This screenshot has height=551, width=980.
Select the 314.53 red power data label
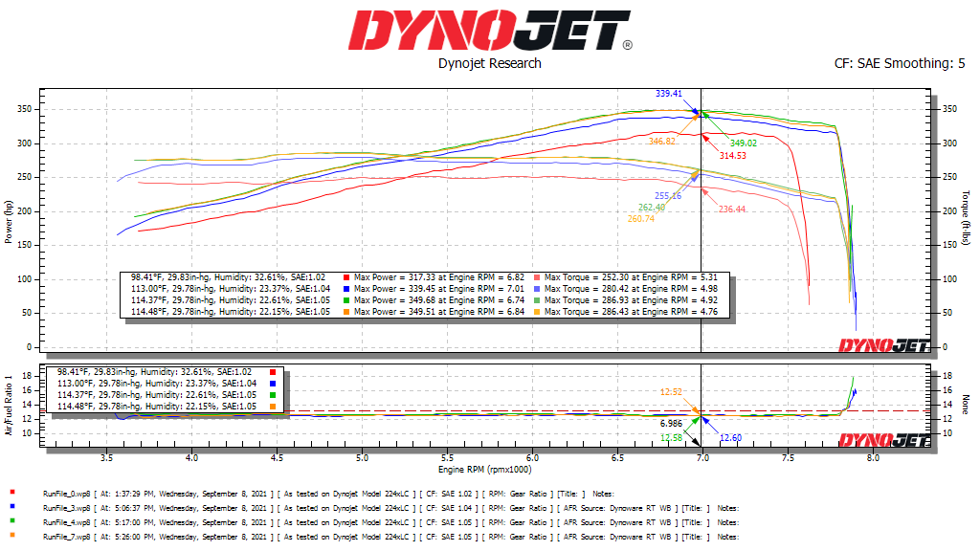pos(733,155)
